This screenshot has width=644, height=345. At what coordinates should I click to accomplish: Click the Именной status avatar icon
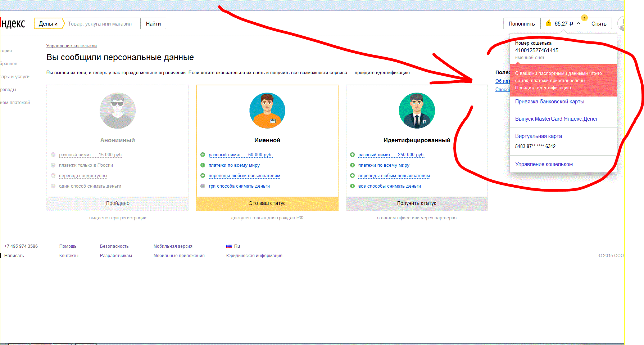[x=267, y=111]
